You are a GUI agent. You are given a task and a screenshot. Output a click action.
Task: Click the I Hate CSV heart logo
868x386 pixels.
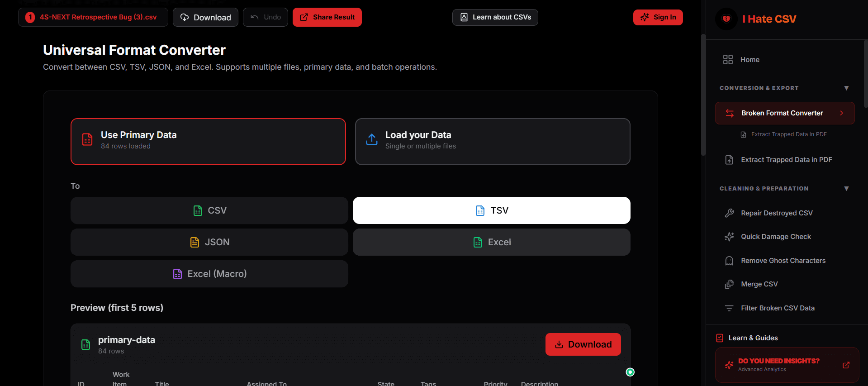[726, 19]
